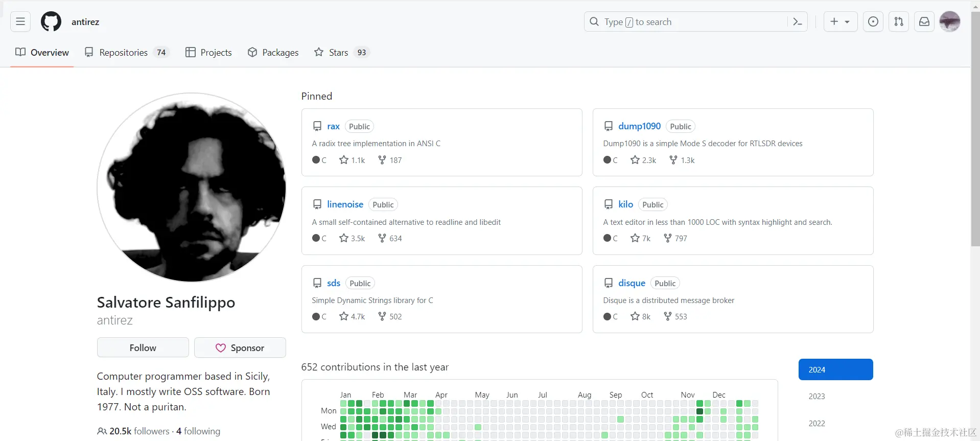Focus the 'Type / to search' field
The image size is (980, 441).
click(695, 21)
